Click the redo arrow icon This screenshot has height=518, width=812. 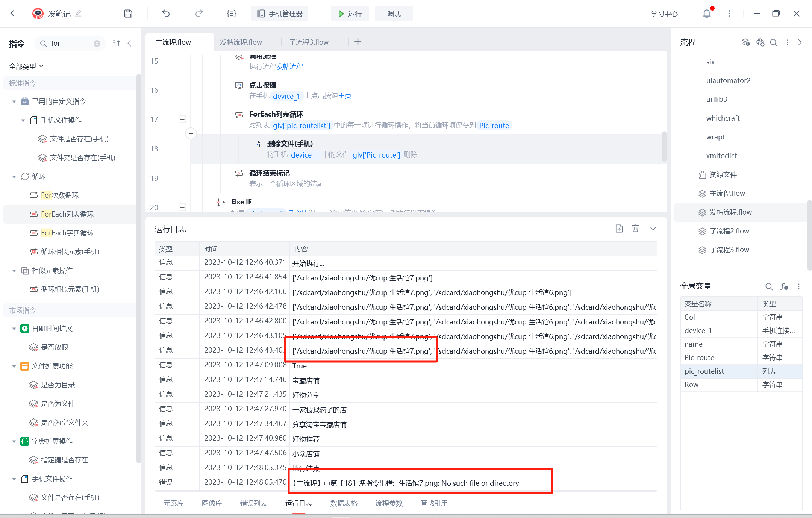(199, 14)
